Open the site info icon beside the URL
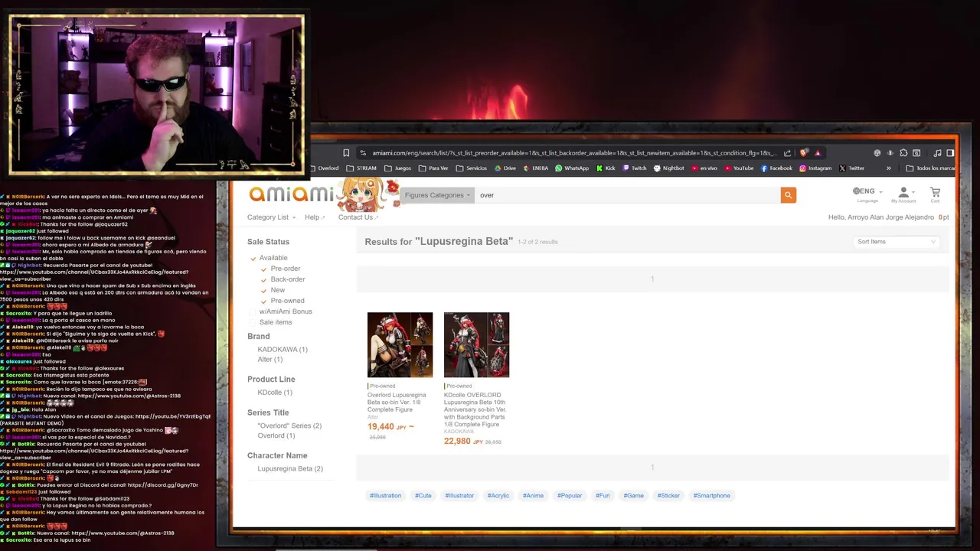The image size is (980, 551). tap(363, 153)
